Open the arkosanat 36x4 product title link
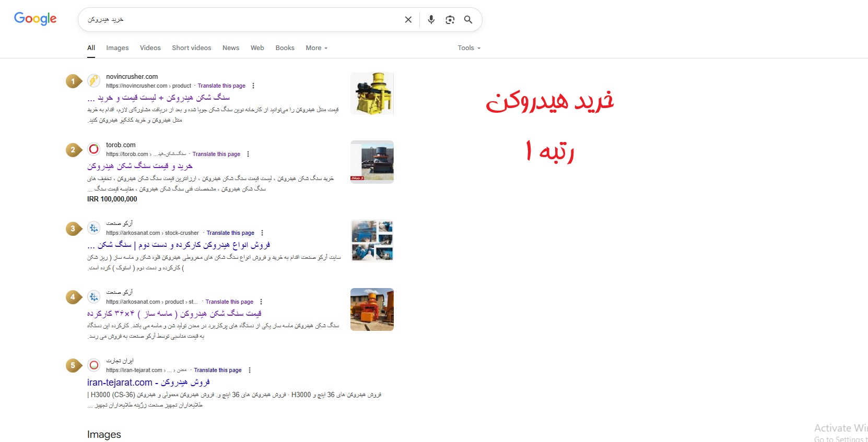Image resolution: width=868 pixels, height=442 pixels. coord(174,314)
